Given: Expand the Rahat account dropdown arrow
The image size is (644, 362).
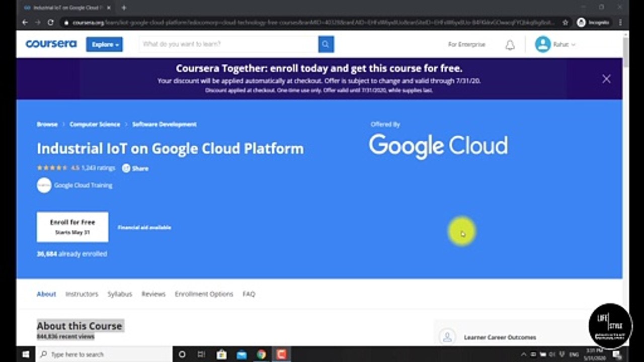Looking at the screenshot, I should (573, 45).
